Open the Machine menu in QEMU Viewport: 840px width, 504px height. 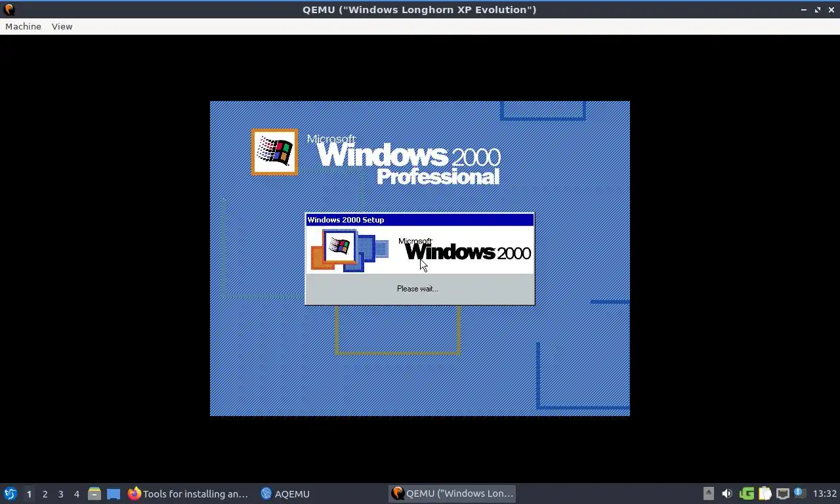click(x=23, y=26)
